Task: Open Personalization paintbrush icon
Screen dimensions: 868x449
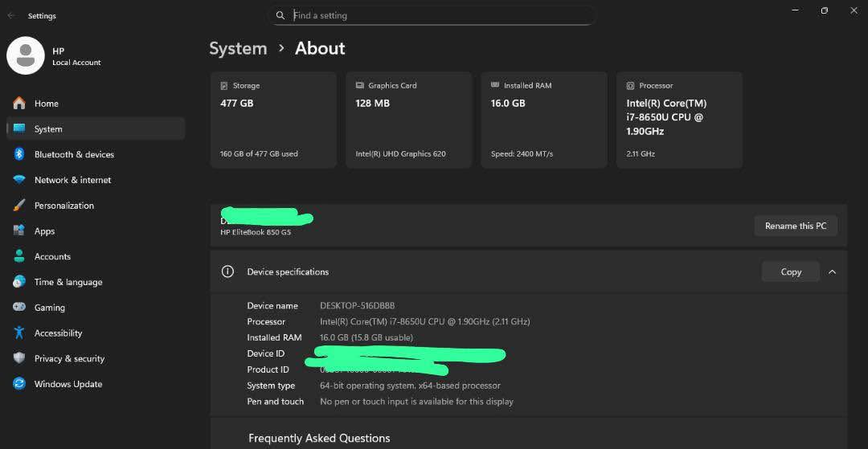Action: point(19,206)
